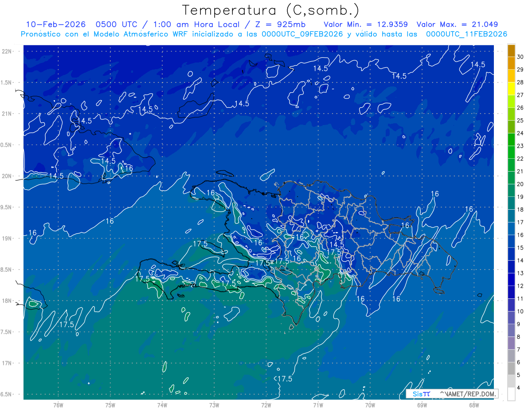532x411 pixels.
Task: Click the color scale label "20"
Action: [x=520, y=184]
